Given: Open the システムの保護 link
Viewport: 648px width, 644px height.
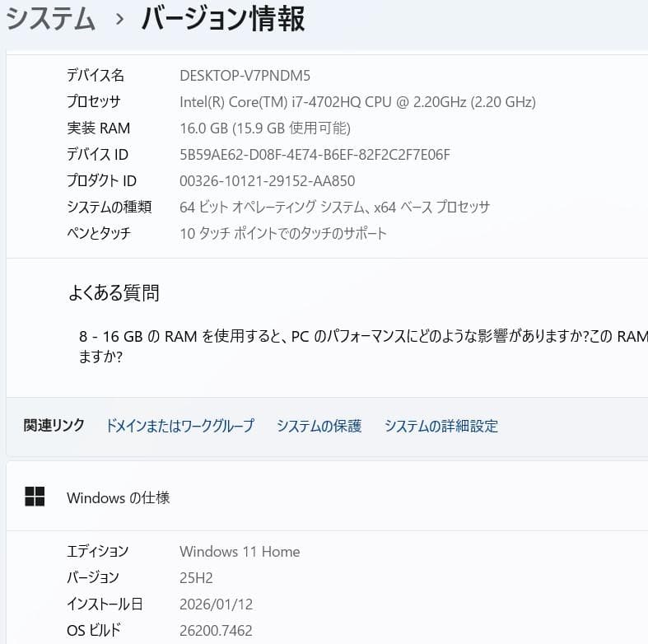Looking at the screenshot, I should [x=319, y=425].
